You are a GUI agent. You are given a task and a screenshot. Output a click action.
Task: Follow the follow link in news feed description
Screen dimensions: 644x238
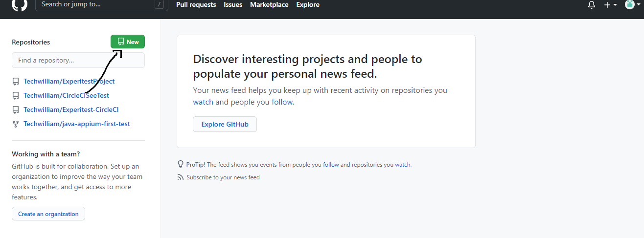pyautogui.click(x=282, y=102)
